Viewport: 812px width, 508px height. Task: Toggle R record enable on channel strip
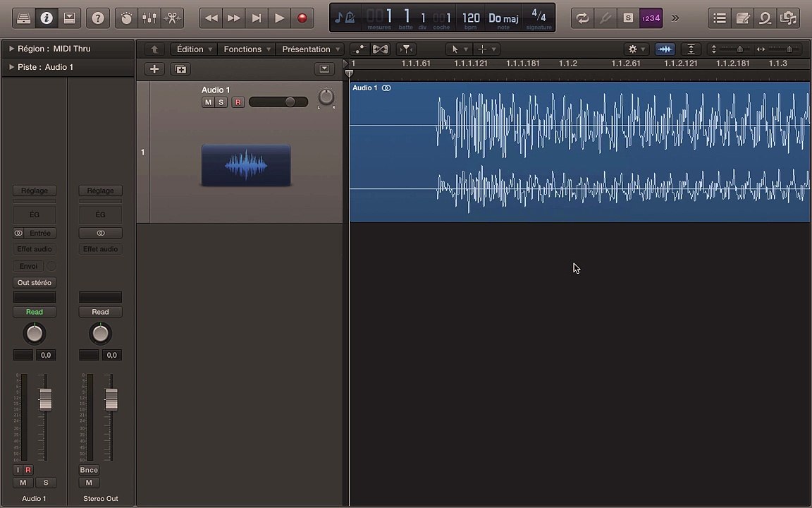28,470
